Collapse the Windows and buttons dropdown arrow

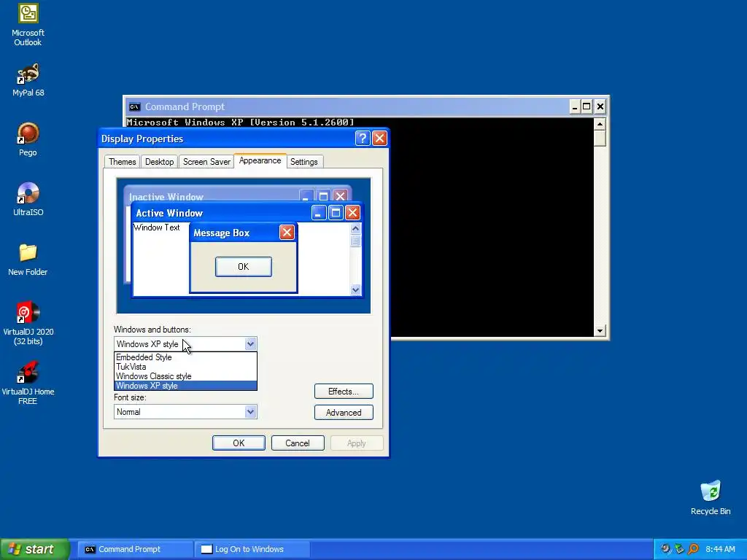251,344
